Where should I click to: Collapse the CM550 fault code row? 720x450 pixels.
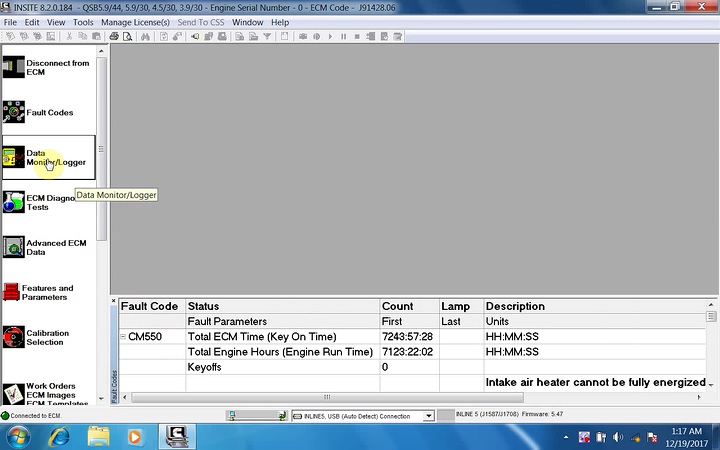[123, 337]
